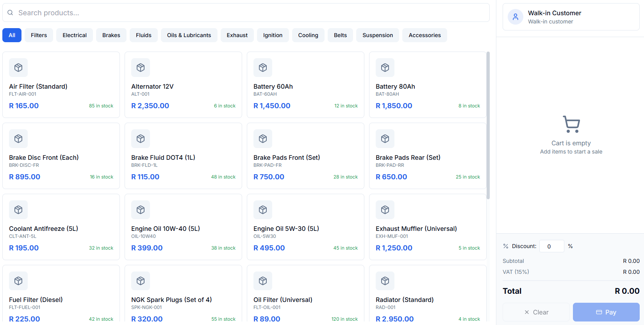Click the Battery 80Ah box icon
The height and width of the screenshot is (325, 644).
click(385, 68)
